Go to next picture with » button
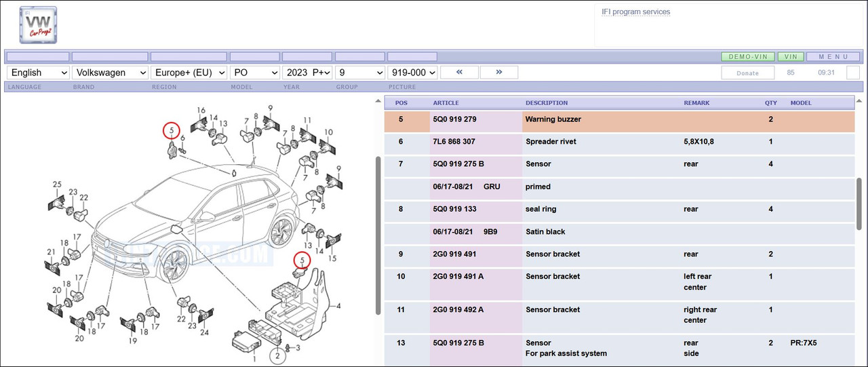Viewport: 868px width, 367px height. (x=499, y=72)
